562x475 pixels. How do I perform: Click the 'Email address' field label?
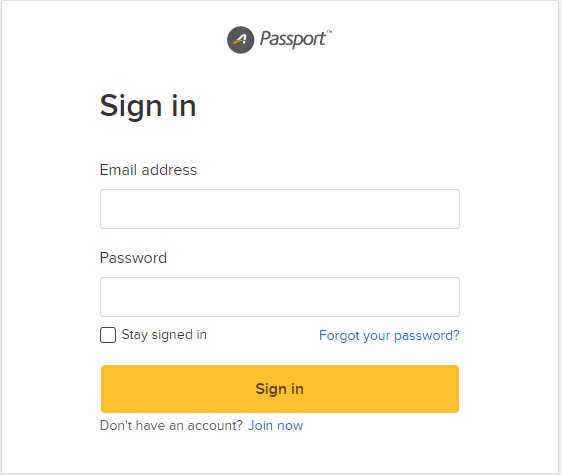148,170
